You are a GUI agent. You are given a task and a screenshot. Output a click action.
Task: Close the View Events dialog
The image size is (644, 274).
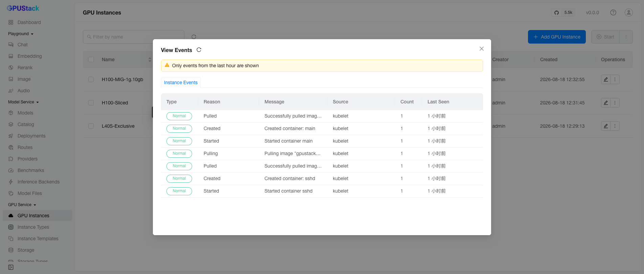(482, 49)
